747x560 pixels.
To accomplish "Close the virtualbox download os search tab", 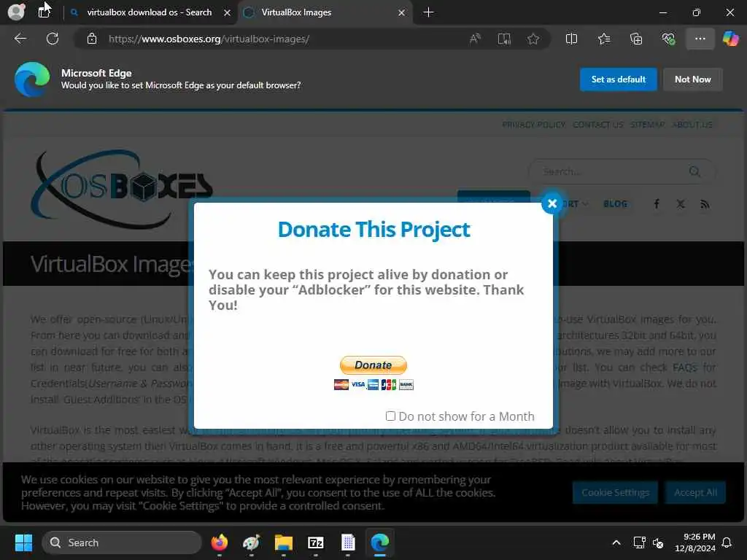I will click(228, 12).
